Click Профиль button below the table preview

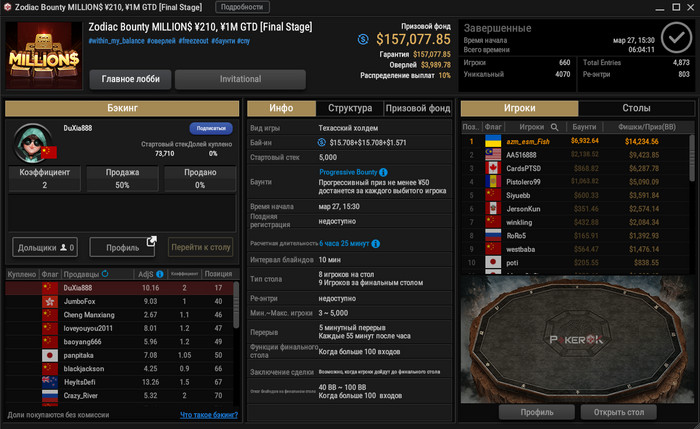point(537,412)
